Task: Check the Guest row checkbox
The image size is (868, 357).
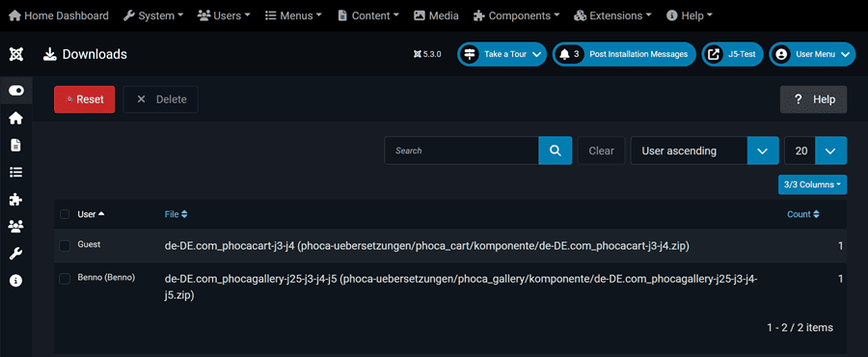Action: pyautogui.click(x=65, y=246)
